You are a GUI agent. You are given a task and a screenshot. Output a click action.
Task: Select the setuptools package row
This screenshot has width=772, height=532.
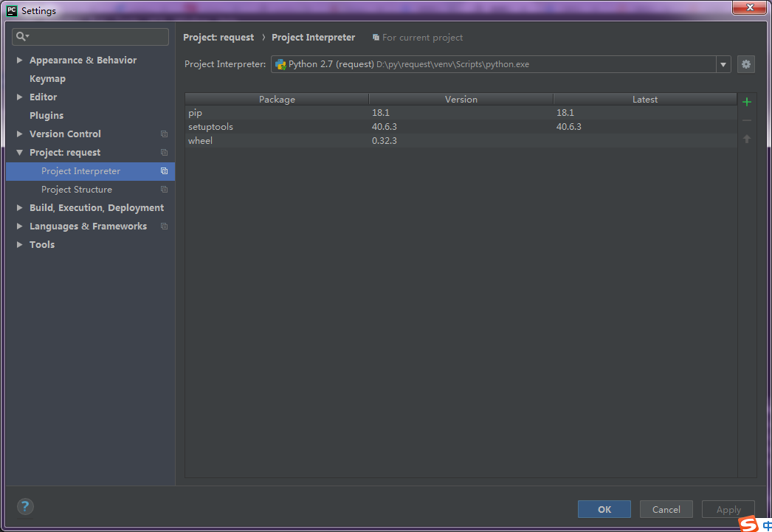461,126
